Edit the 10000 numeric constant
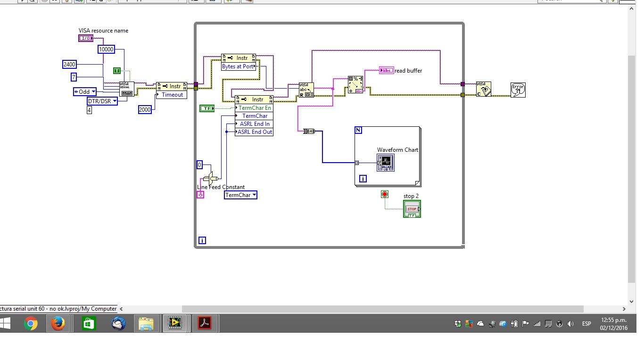Image resolution: width=644 pixels, height=362 pixels. click(106, 49)
